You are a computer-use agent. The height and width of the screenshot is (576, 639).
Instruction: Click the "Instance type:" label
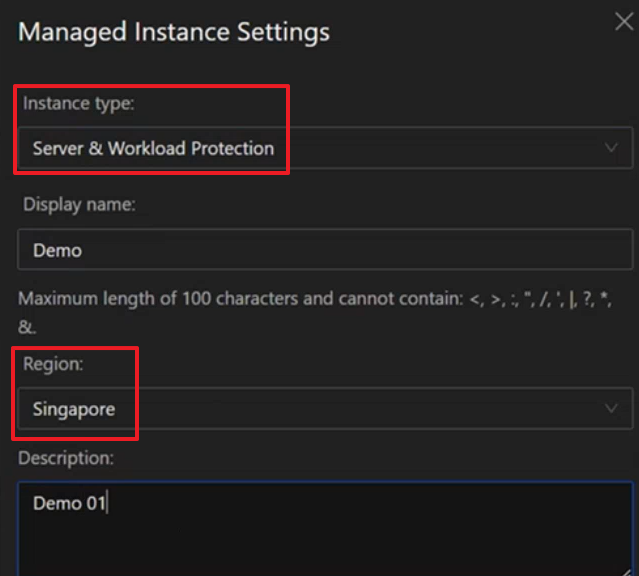click(x=77, y=103)
